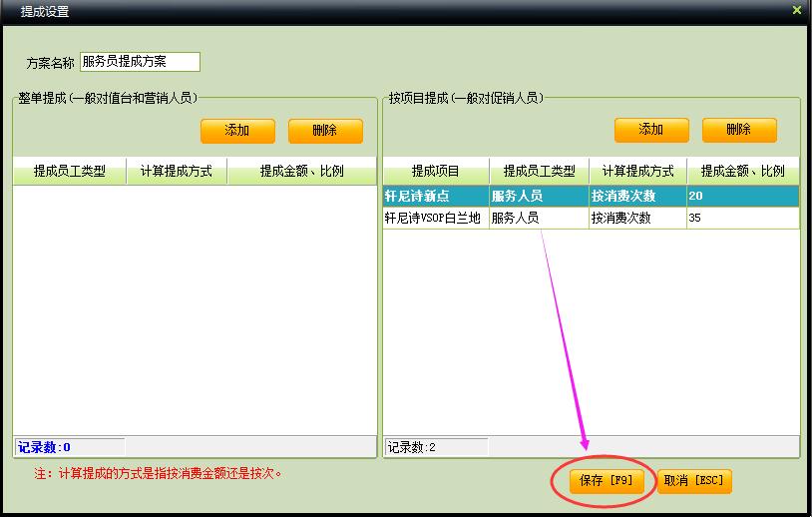Click 服务人员 in the 轩尼诗新点 row
Screen dimensions: 812x517
[539, 196]
